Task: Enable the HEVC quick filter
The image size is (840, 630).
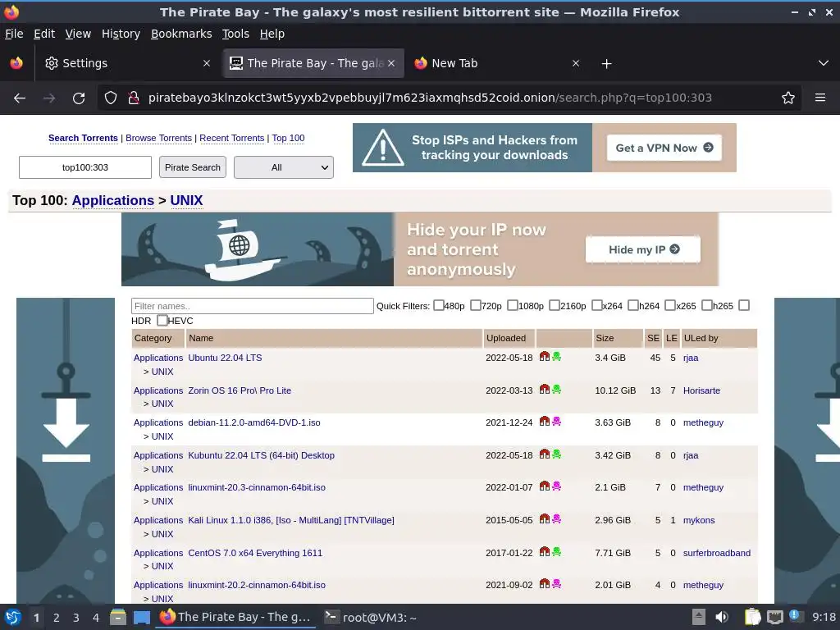Action: [162, 321]
